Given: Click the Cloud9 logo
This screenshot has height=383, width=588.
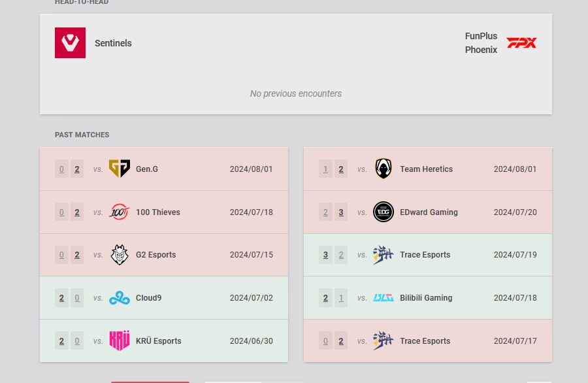Looking at the screenshot, I should pyautogui.click(x=120, y=298).
